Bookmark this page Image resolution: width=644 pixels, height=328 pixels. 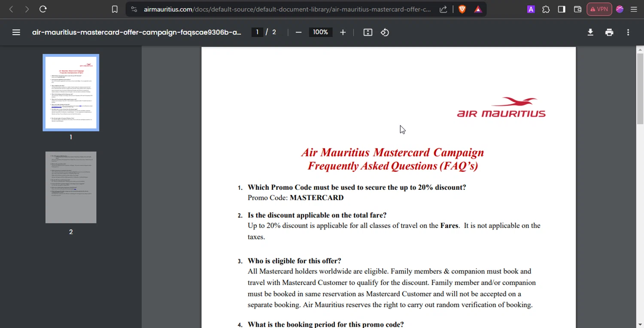pyautogui.click(x=115, y=9)
